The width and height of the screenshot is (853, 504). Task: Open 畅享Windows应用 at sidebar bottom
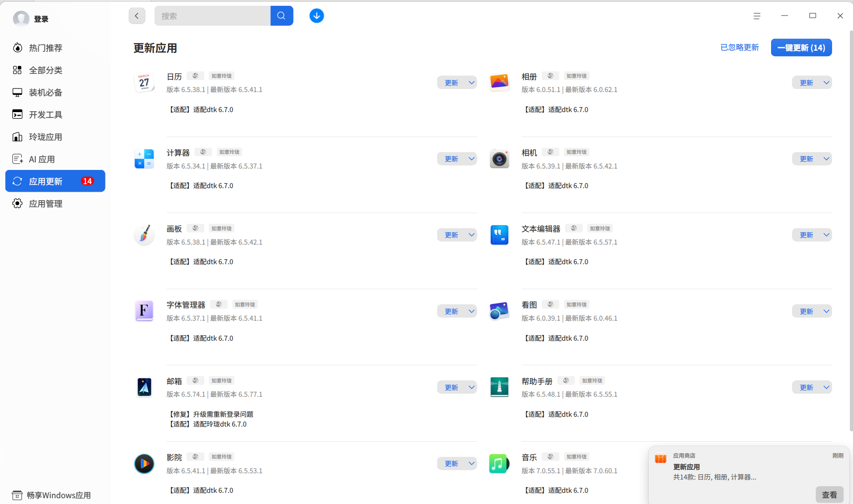click(x=52, y=495)
